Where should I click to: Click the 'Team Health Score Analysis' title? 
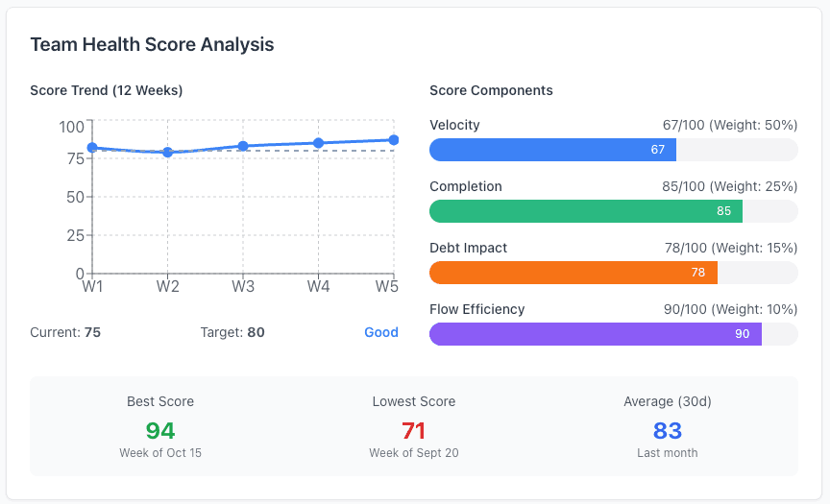pyautogui.click(x=152, y=45)
